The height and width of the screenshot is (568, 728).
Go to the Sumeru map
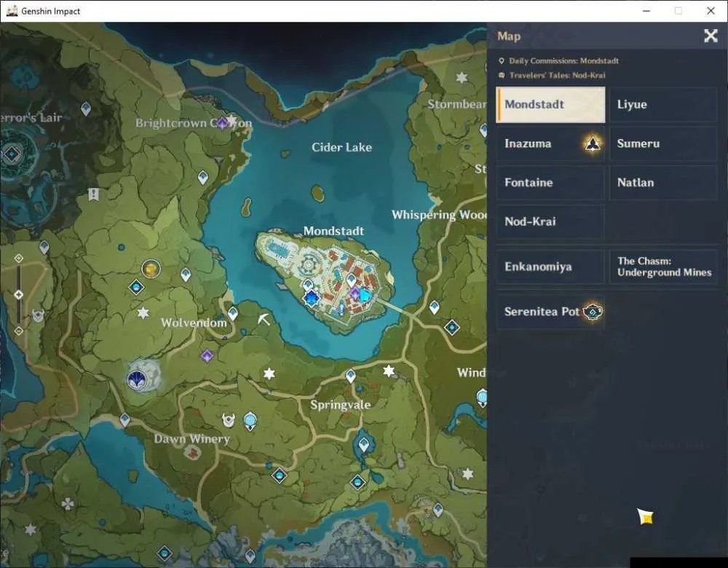pos(663,143)
